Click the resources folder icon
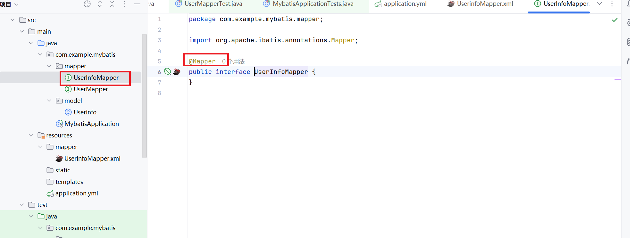Viewport: 644px width, 238px height. pyautogui.click(x=41, y=135)
